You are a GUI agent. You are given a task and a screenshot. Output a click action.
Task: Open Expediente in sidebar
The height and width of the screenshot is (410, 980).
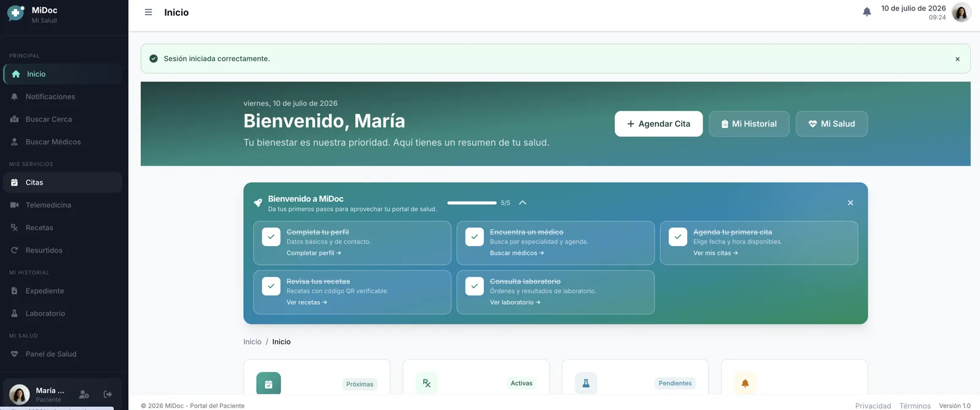tap(63, 291)
